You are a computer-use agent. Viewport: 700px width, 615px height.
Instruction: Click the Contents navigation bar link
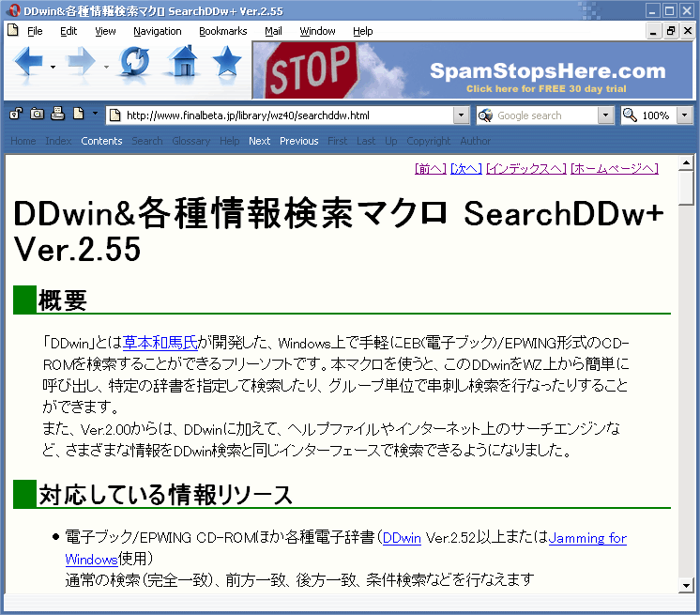[101, 141]
